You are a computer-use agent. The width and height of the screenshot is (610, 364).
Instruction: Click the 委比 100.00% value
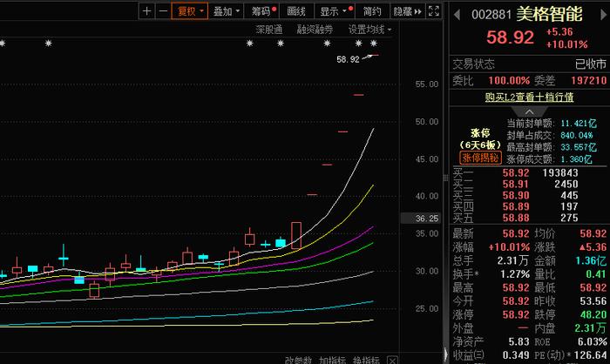pyautogui.click(x=509, y=80)
